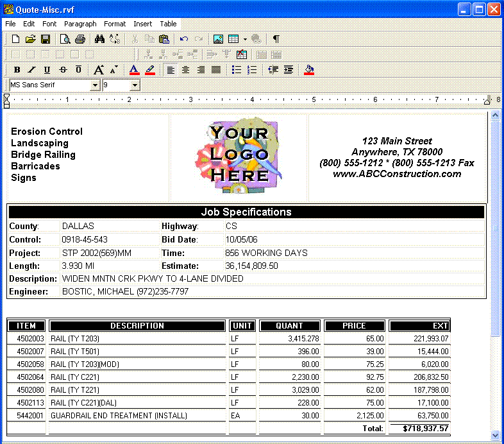Click GUARDRAIL END TREATMENT (INSTALL) description
The image size is (504, 444).
pyautogui.click(x=119, y=415)
